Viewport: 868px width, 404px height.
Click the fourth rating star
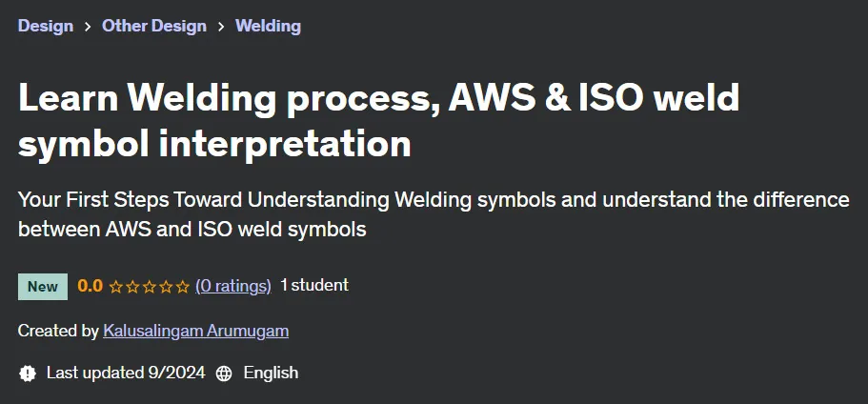click(166, 287)
